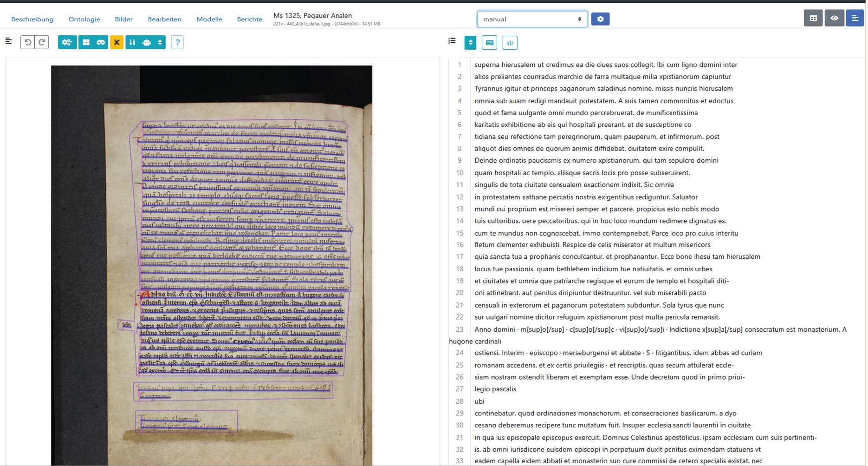Open the question mark help button
Screen dimensions: 868x466
177,42
